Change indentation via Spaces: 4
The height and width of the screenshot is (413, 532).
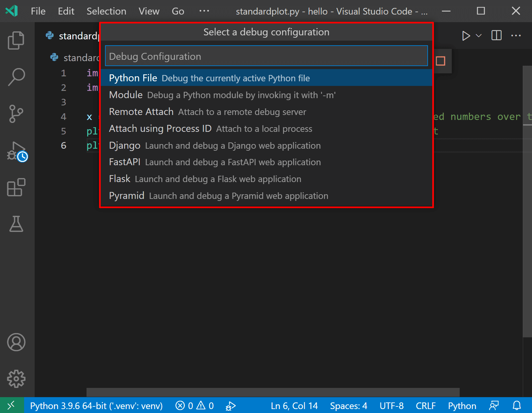pos(349,406)
